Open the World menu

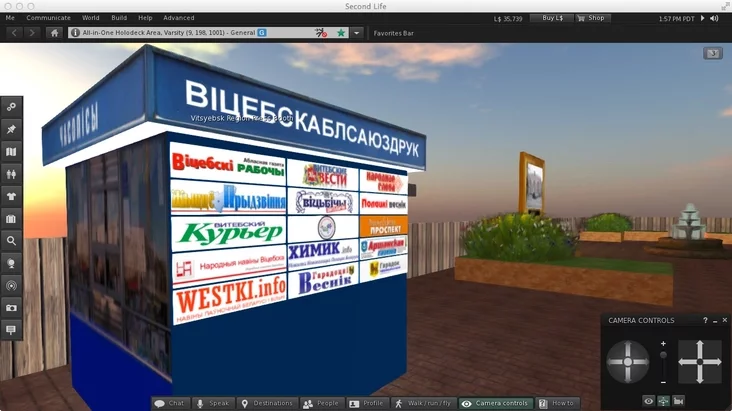click(91, 18)
